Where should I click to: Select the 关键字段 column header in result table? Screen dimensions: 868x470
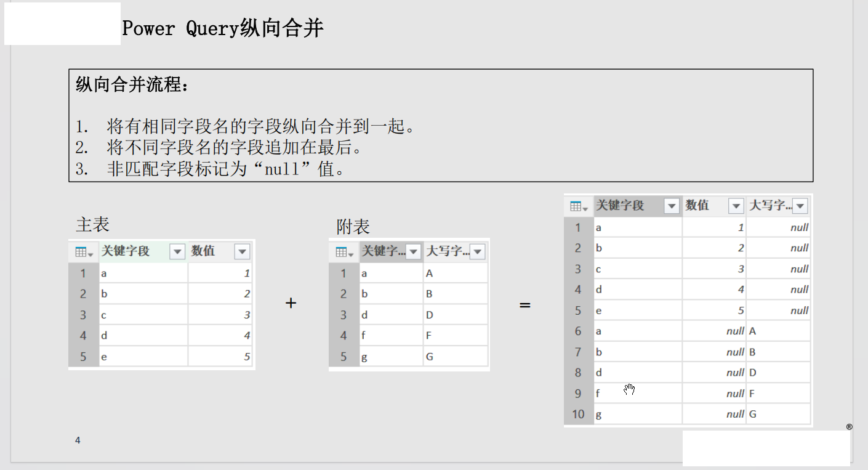tap(638, 206)
